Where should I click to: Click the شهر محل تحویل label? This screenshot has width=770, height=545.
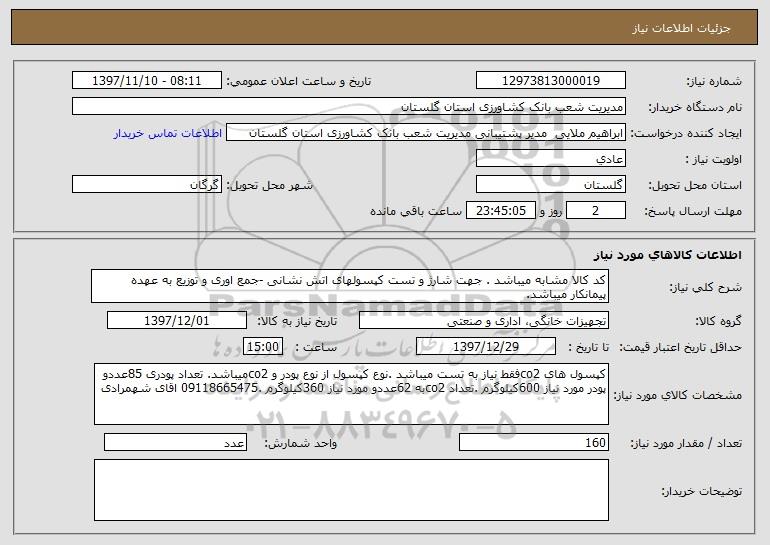tap(270, 186)
